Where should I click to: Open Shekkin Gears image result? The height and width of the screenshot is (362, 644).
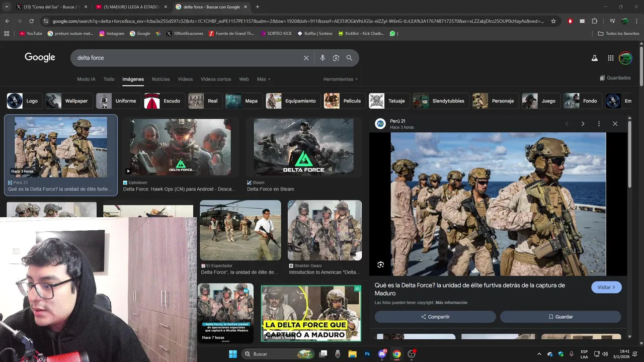325,230
